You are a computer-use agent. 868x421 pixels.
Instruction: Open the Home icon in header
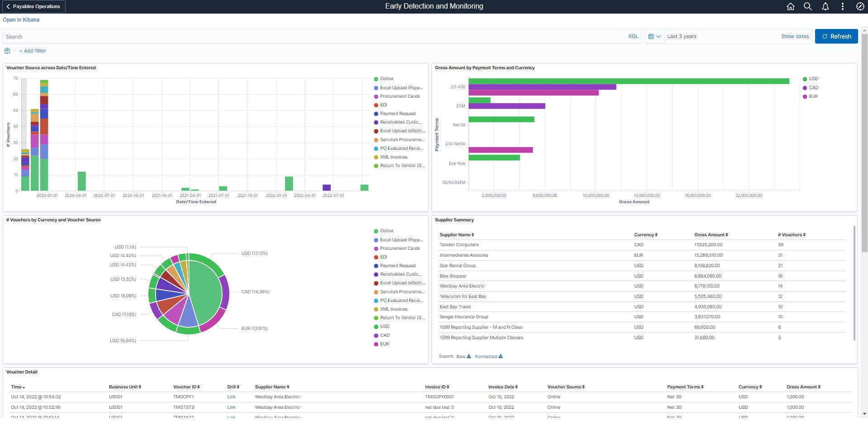[791, 6]
